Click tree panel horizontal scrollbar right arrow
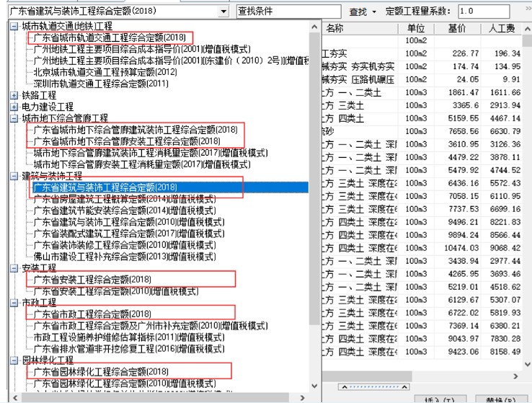 click(x=302, y=397)
